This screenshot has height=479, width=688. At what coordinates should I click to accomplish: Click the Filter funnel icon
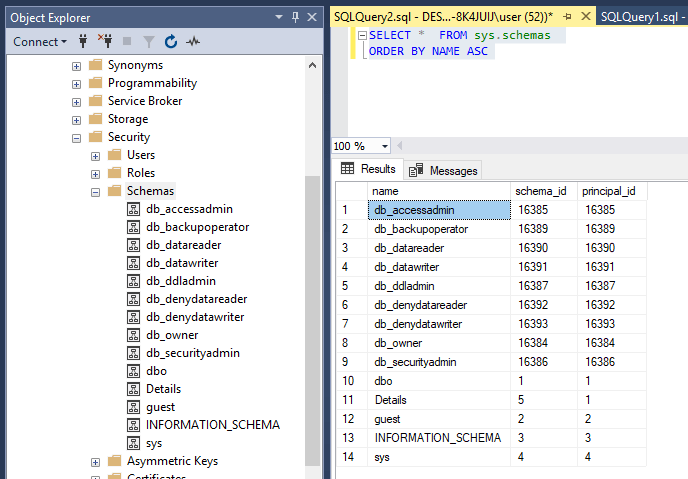point(148,42)
